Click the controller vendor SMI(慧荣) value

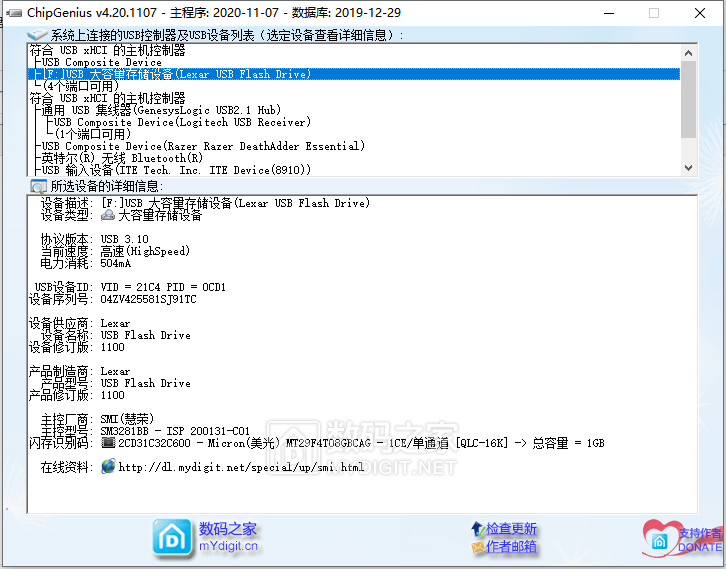pyautogui.click(x=127, y=419)
